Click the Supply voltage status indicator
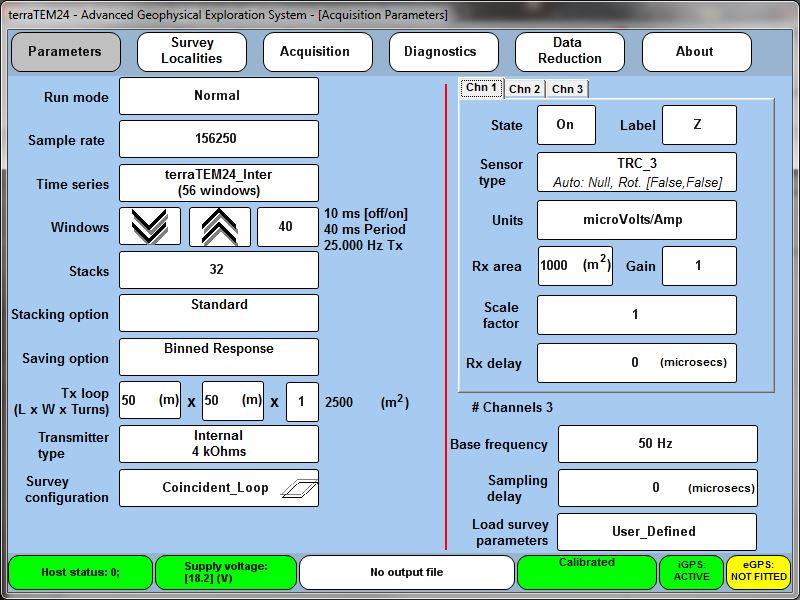This screenshot has width=800, height=600. pos(226,572)
